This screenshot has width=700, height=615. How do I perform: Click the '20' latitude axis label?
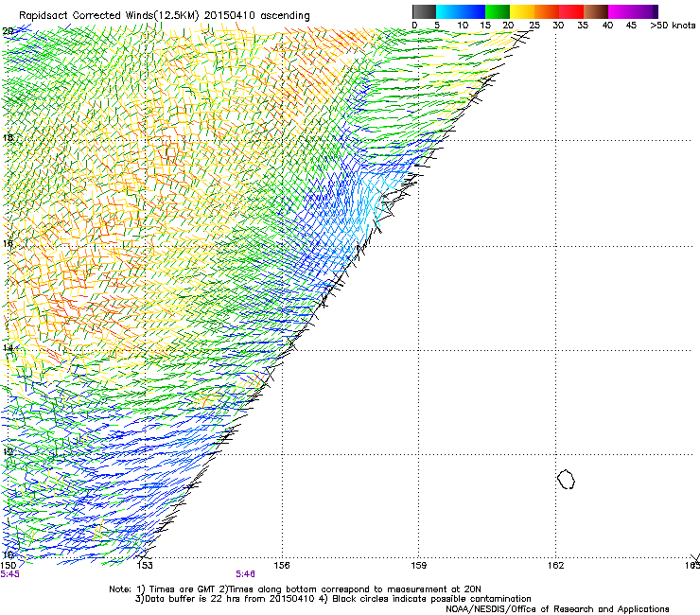click(x=8, y=31)
